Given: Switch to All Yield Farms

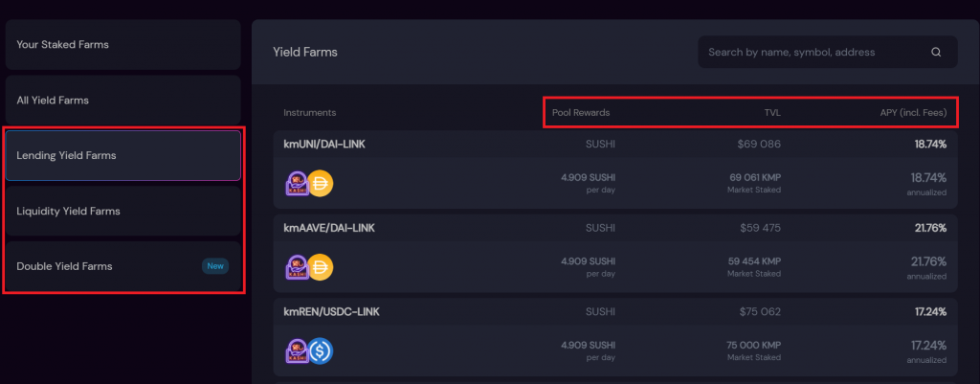Looking at the screenshot, I should 122,100.
